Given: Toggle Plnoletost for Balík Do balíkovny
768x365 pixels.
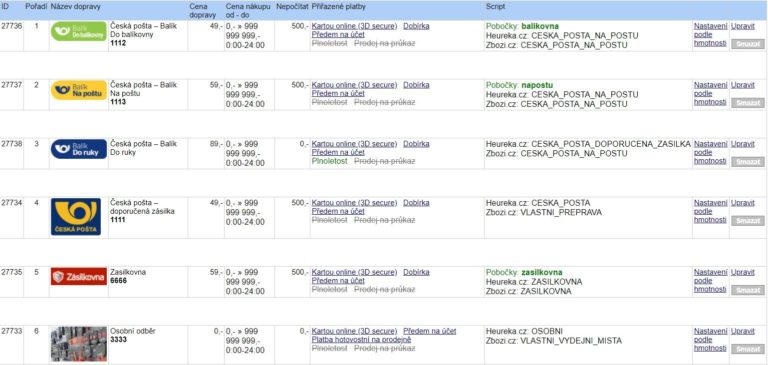Looking at the screenshot, I should pos(329,43).
